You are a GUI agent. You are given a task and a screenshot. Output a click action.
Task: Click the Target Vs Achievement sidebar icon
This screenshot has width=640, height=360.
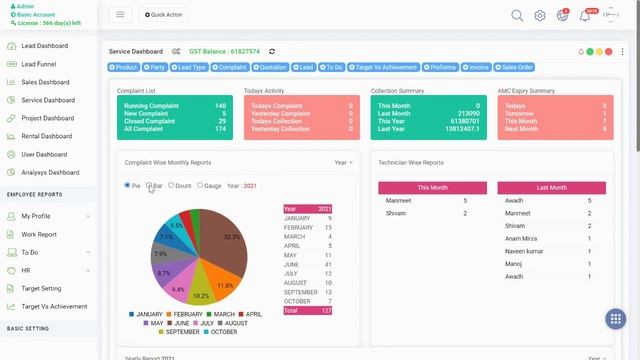point(11,307)
